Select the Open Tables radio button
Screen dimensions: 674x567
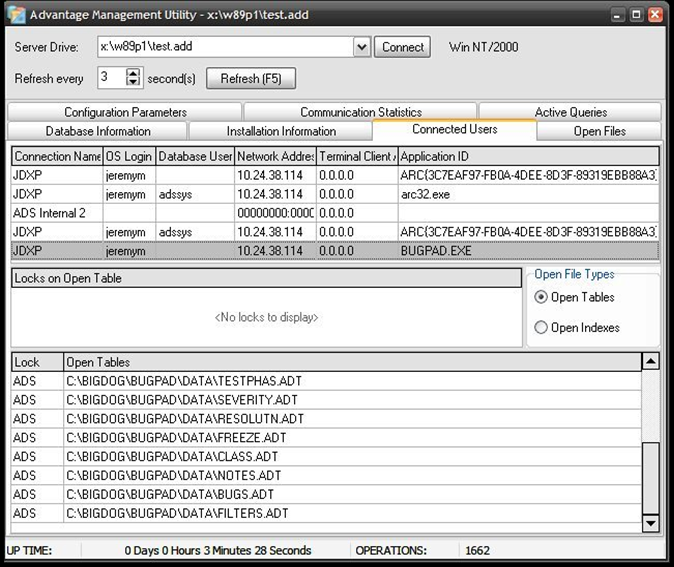point(541,297)
